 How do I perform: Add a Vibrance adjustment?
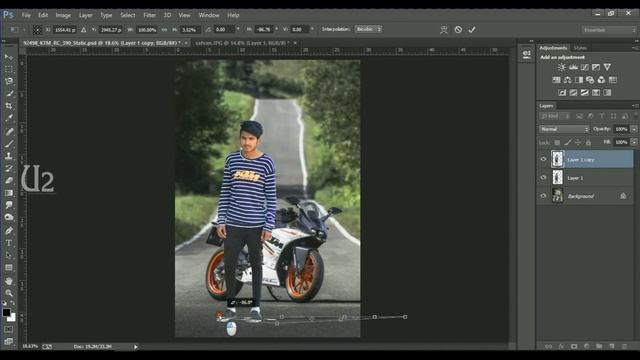tap(607, 67)
